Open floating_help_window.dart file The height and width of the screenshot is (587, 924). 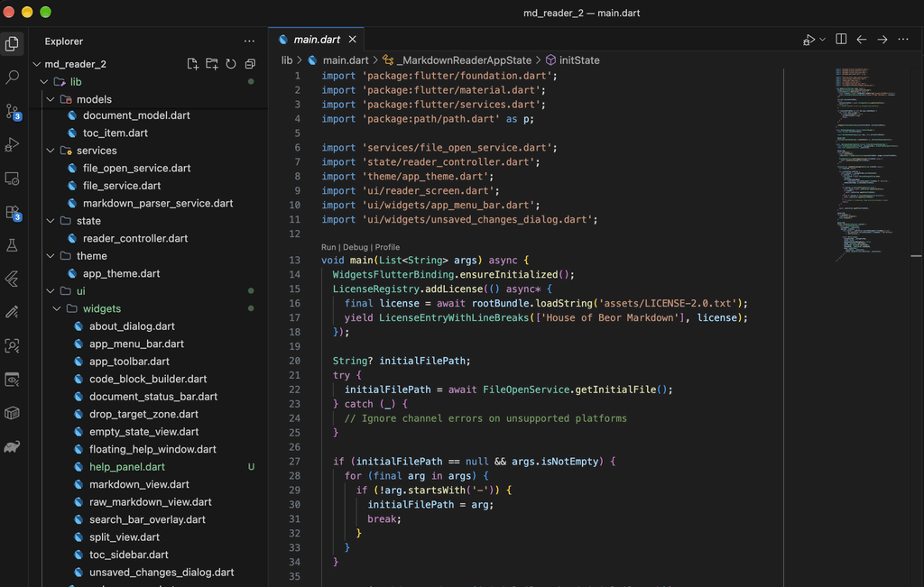click(x=152, y=449)
